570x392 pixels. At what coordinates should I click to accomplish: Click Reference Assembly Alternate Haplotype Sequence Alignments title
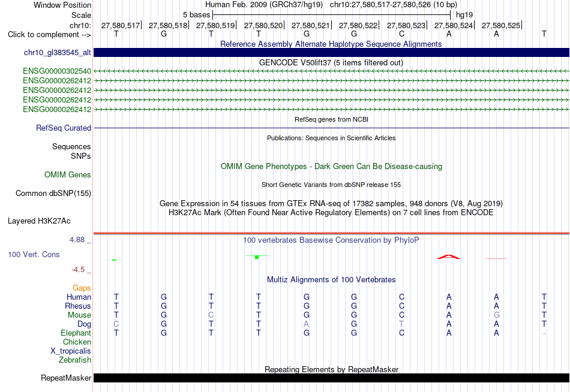(x=331, y=44)
